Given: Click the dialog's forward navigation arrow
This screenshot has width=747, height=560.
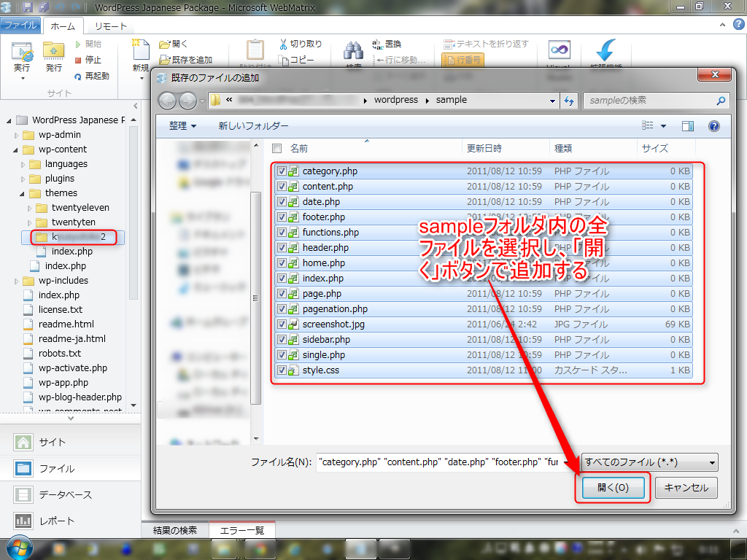Looking at the screenshot, I should [187, 101].
